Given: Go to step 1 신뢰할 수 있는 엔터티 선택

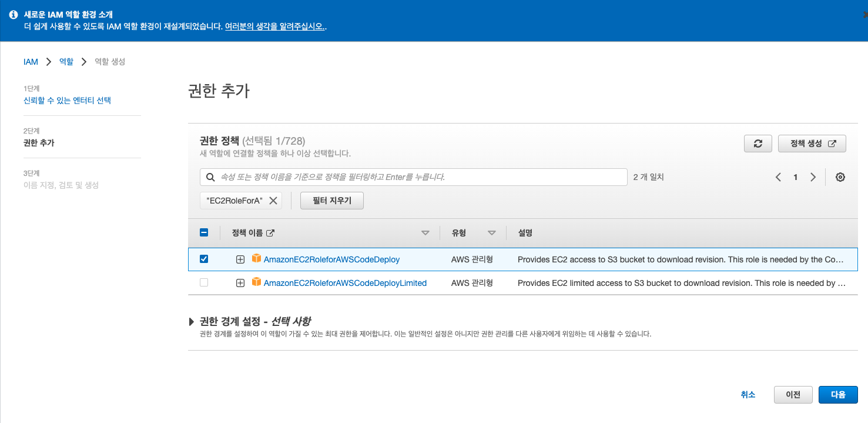Looking at the screenshot, I should 67,101.
